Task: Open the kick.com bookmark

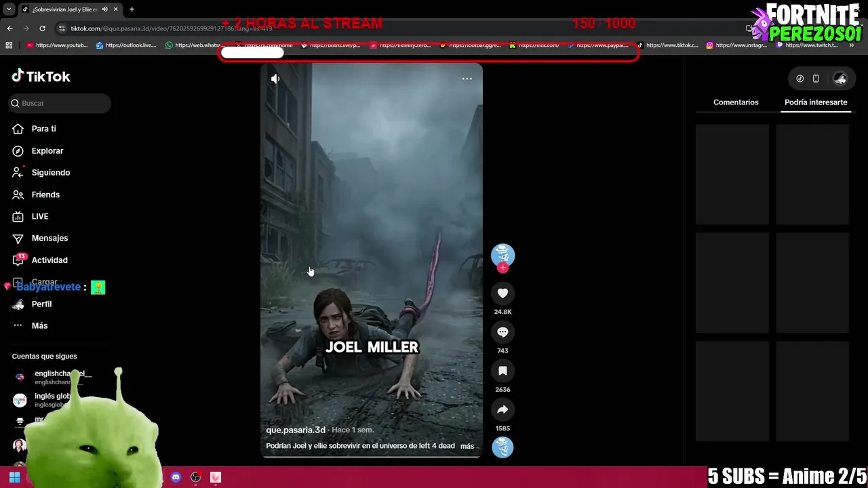Action: pyautogui.click(x=534, y=45)
